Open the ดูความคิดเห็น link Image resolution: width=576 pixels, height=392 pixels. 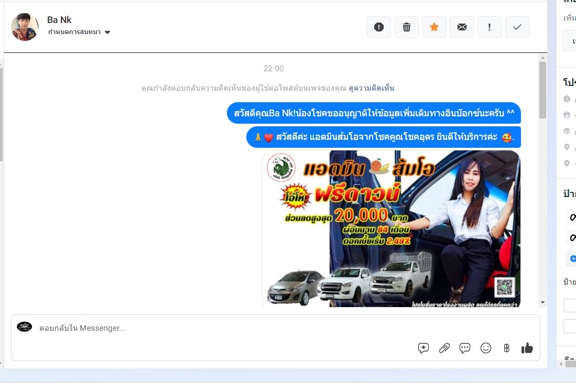coord(371,88)
